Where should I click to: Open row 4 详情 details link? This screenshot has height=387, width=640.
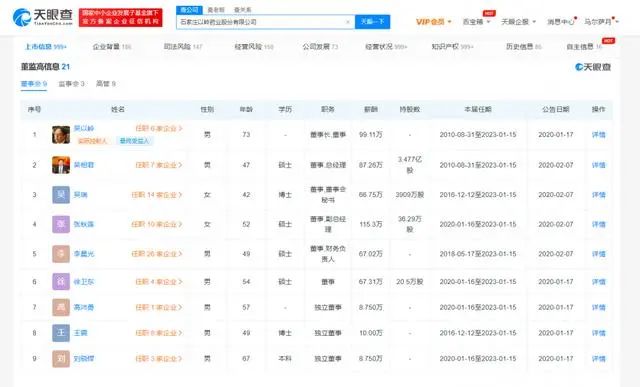click(x=598, y=224)
